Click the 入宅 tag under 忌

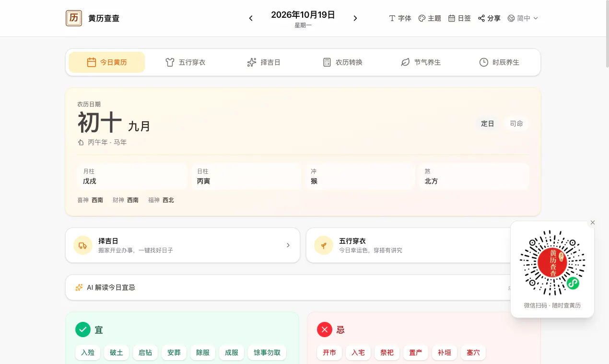pos(358,353)
